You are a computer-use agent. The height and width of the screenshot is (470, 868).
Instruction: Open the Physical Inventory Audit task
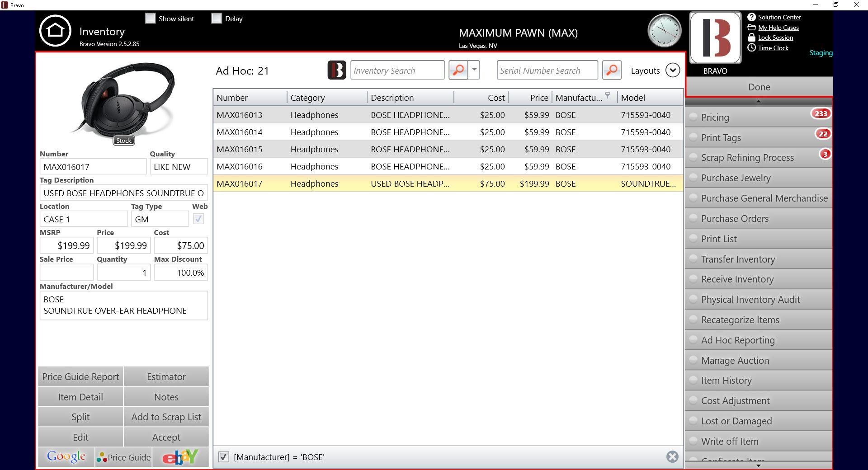(x=759, y=299)
